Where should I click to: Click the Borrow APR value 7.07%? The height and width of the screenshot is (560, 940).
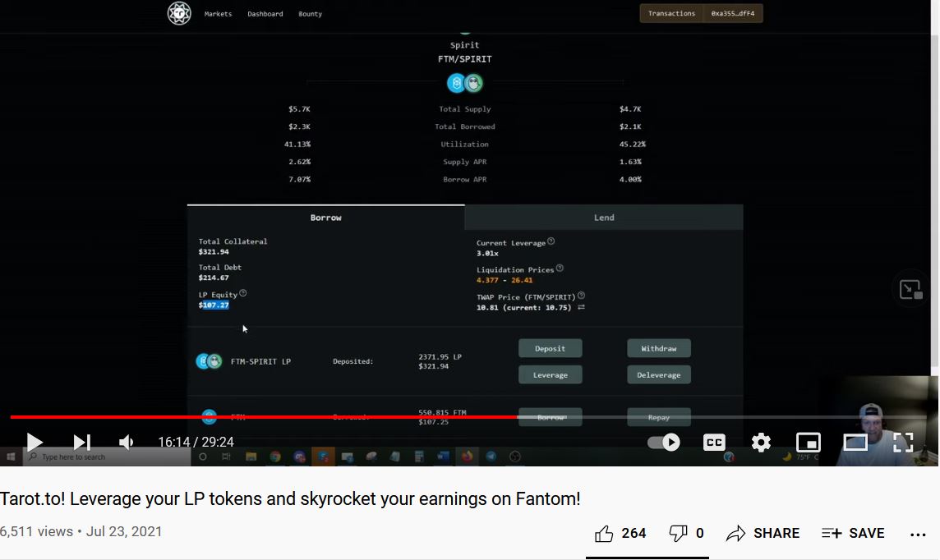299,179
